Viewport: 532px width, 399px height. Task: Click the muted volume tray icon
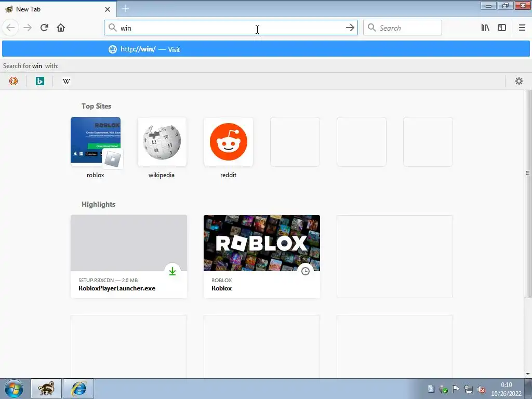coord(481,389)
